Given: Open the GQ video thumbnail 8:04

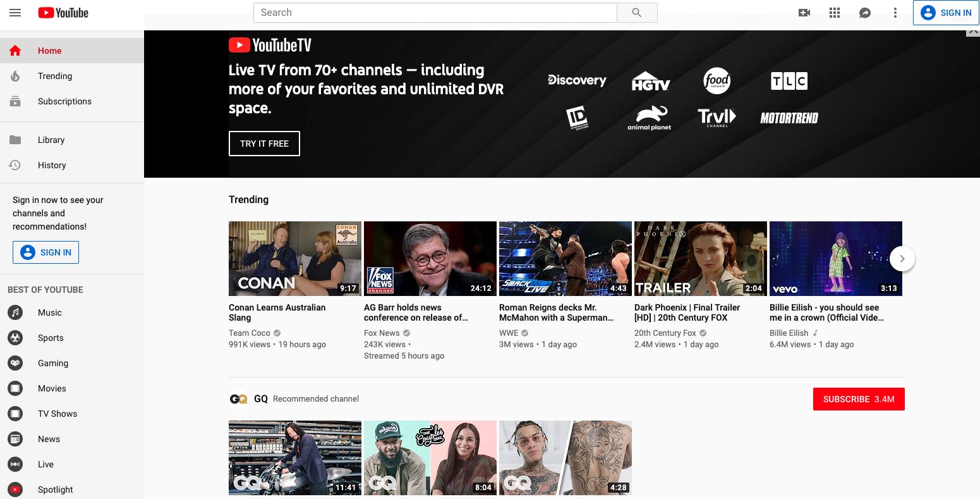Looking at the screenshot, I should click(x=430, y=458).
